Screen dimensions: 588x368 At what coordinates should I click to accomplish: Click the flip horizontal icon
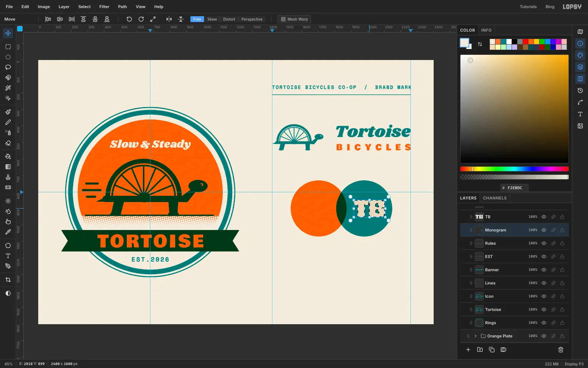tap(169, 19)
